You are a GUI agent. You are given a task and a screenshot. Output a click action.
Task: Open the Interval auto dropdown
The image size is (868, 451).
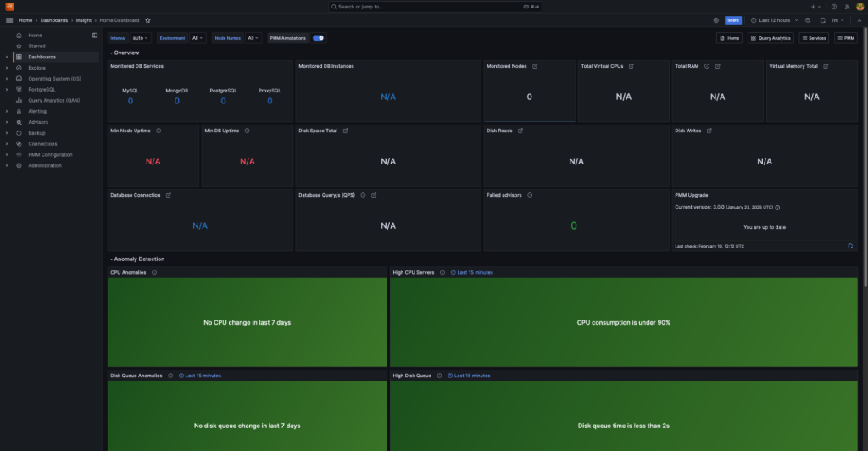click(x=141, y=38)
